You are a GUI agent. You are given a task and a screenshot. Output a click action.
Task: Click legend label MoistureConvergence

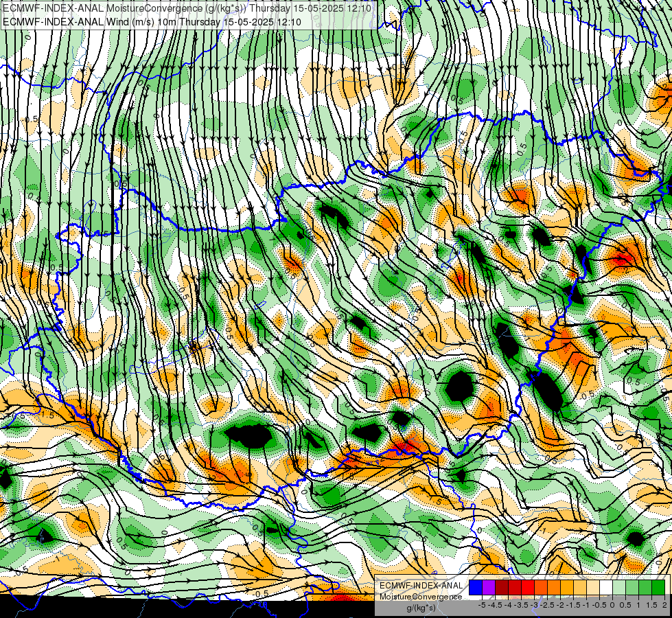(x=421, y=597)
